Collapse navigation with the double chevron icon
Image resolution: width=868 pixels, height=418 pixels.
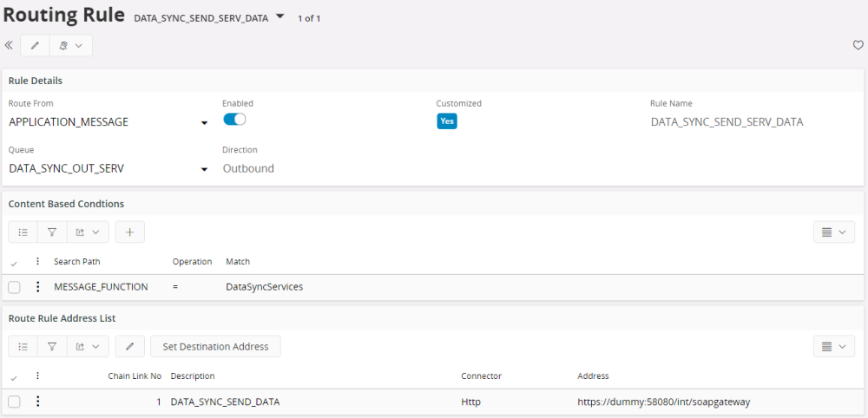[9, 45]
